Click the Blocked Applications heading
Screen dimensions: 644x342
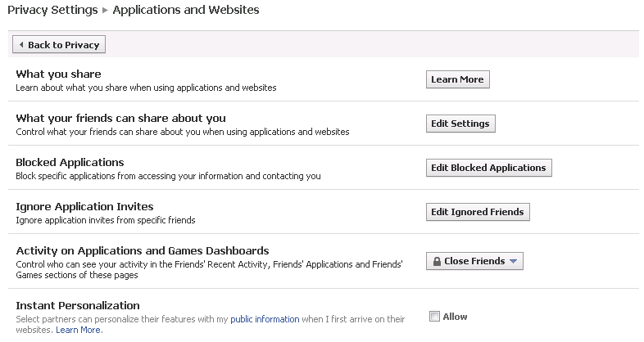70,162
